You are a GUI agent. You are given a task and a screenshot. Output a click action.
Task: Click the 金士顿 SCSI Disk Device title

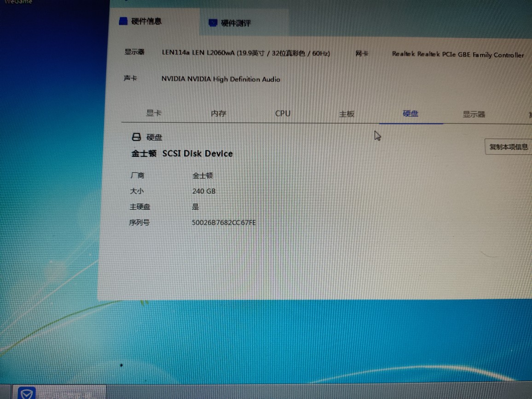pyautogui.click(x=182, y=154)
